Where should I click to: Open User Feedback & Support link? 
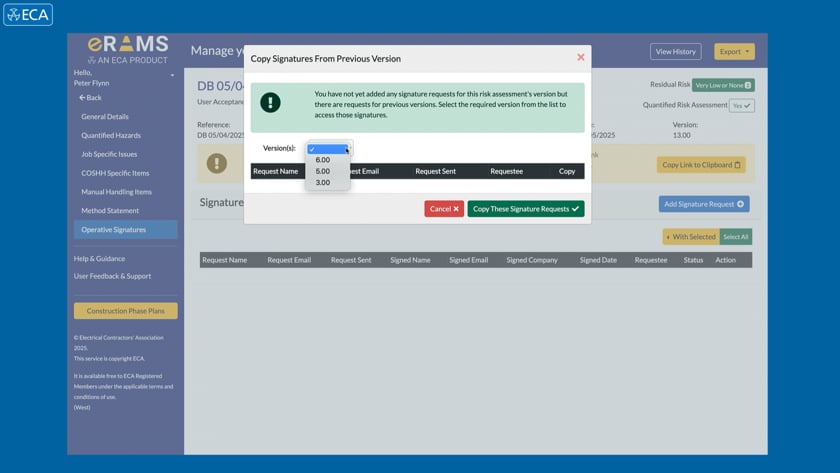coord(112,276)
